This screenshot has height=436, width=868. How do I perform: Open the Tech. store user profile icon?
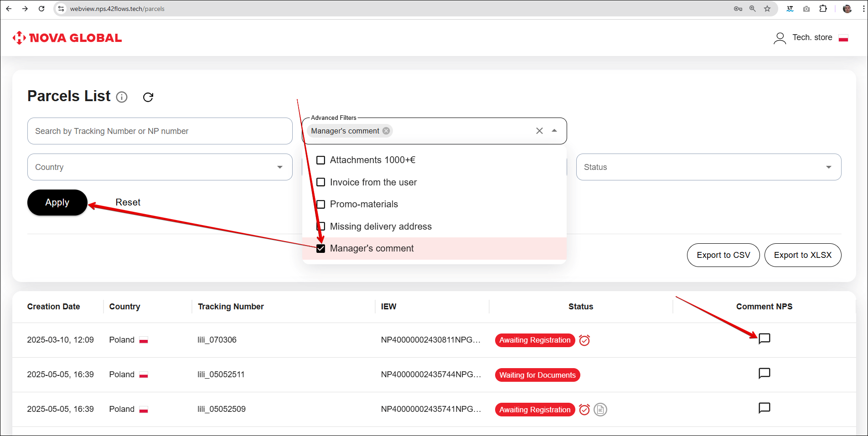(780, 38)
